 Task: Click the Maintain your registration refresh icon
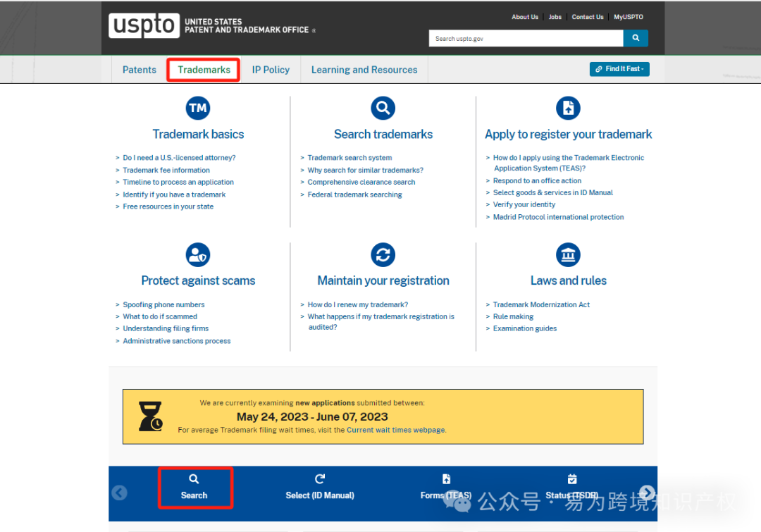click(x=383, y=254)
